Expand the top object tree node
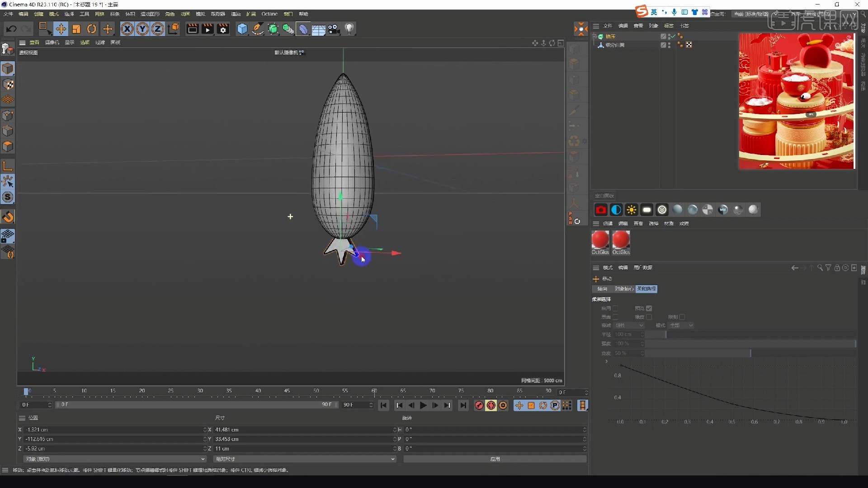 coord(595,37)
